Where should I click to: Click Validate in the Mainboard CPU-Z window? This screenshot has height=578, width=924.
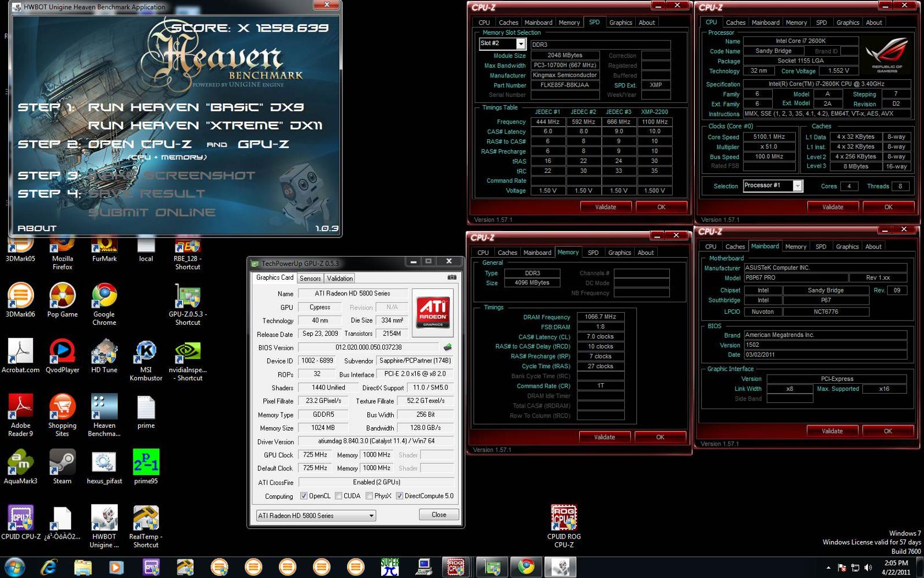[832, 431]
